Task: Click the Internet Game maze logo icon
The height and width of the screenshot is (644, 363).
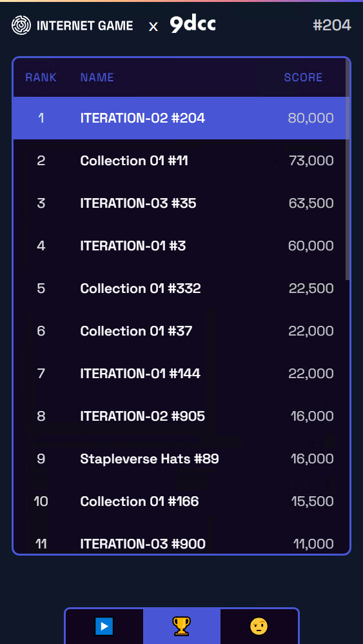Action: pyautogui.click(x=21, y=25)
